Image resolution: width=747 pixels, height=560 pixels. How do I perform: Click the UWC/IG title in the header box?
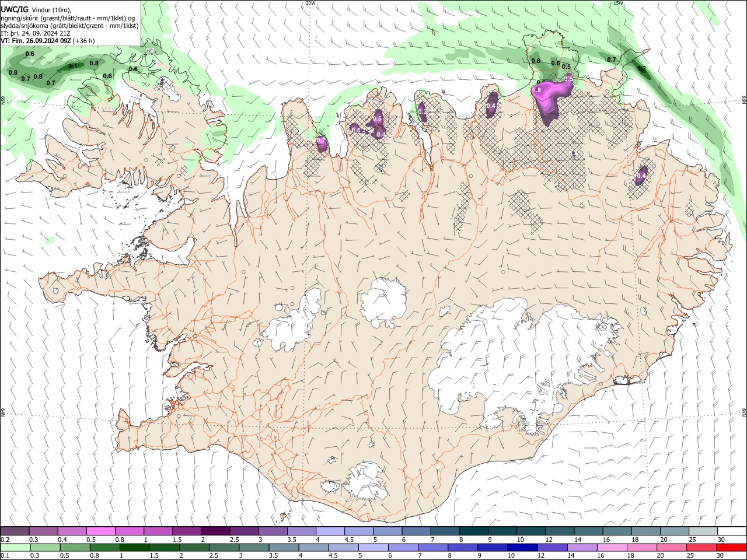pyautogui.click(x=15, y=9)
